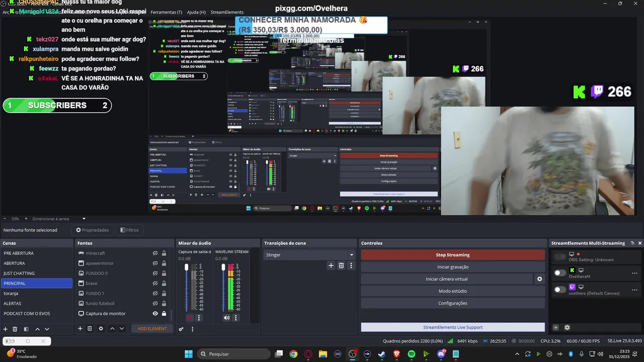Viewport: 644px width, 362px height.
Task: Open scene filters icon in Cenas panel
Action: [x=26, y=329]
